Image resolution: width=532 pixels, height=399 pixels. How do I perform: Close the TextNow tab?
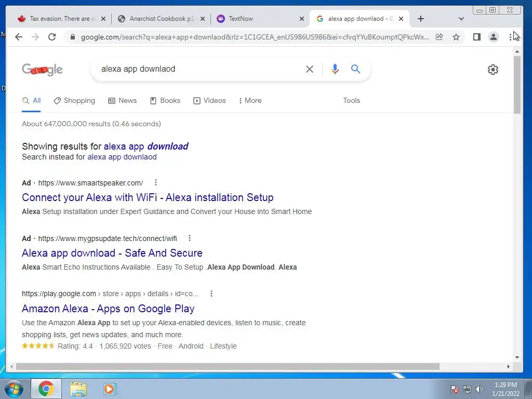302,19
